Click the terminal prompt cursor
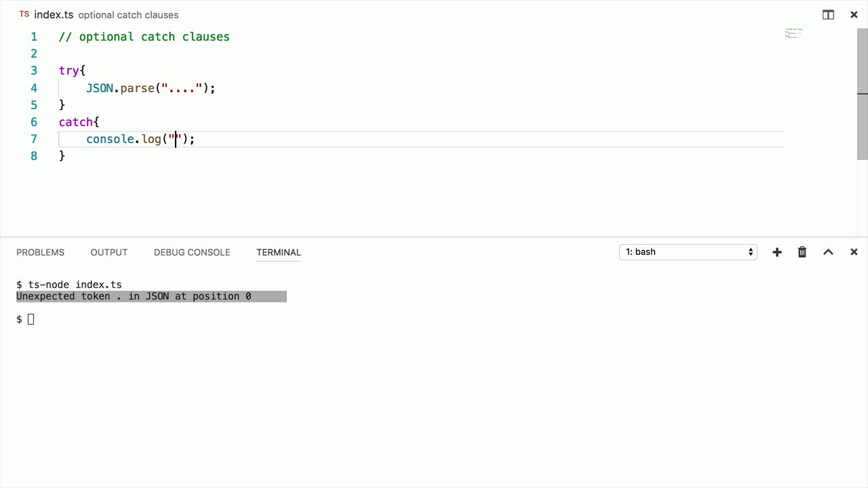 tap(31, 319)
